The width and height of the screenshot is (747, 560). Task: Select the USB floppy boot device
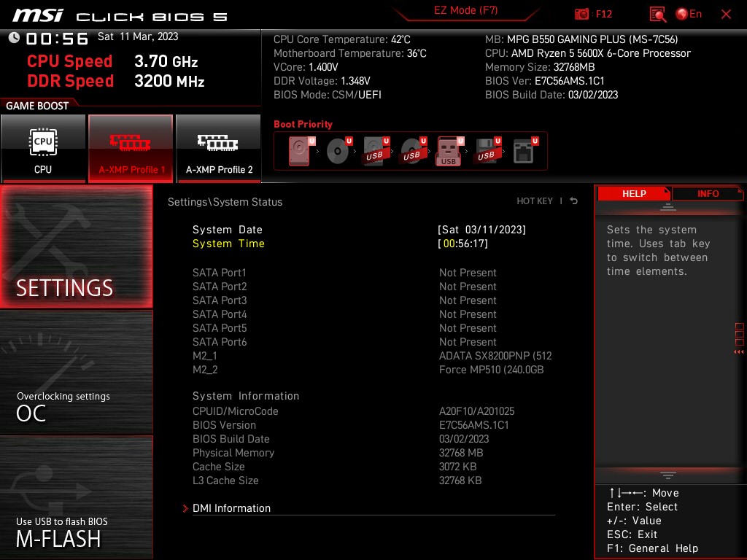coord(487,151)
